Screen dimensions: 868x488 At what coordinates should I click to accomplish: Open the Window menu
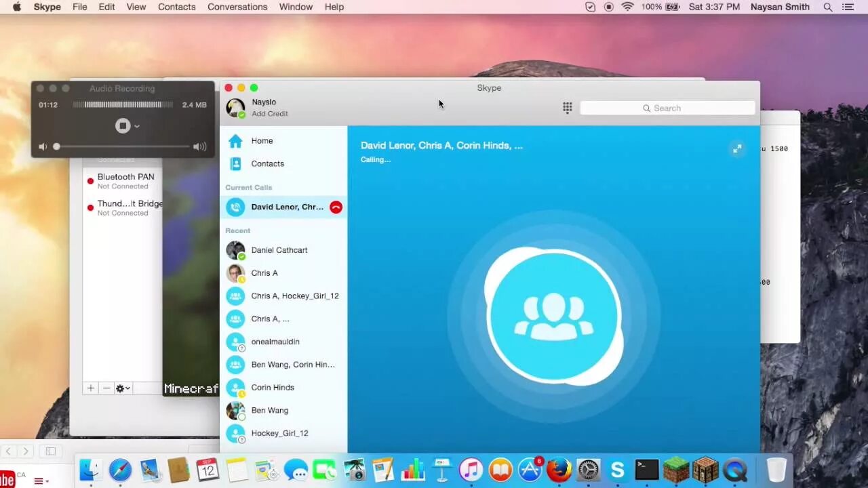pos(296,7)
